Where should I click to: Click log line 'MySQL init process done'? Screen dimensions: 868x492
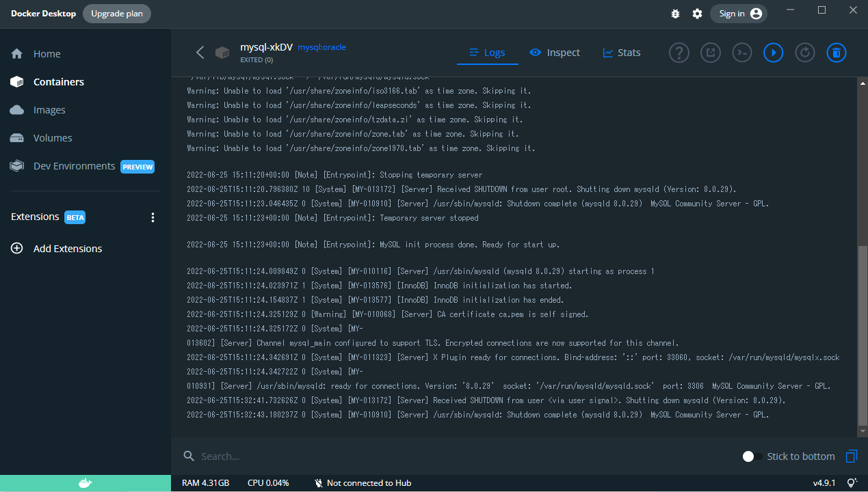pos(373,245)
